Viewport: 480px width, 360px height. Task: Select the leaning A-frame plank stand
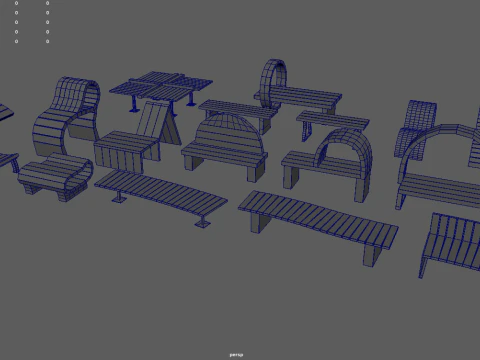coord(159,123)
